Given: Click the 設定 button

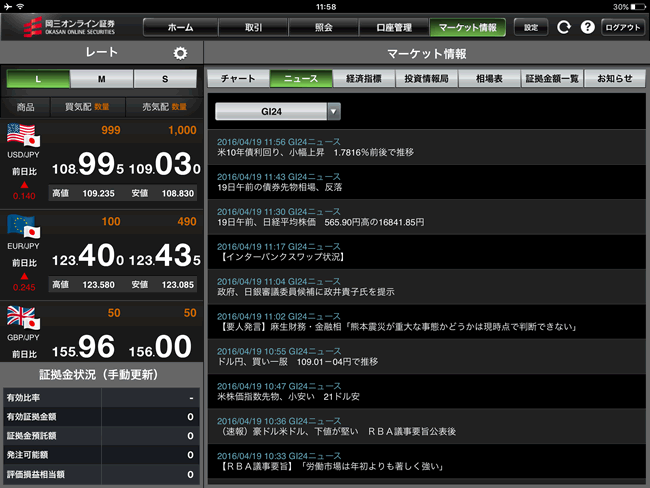Looking at the screenshot, I should coord(531,27).
